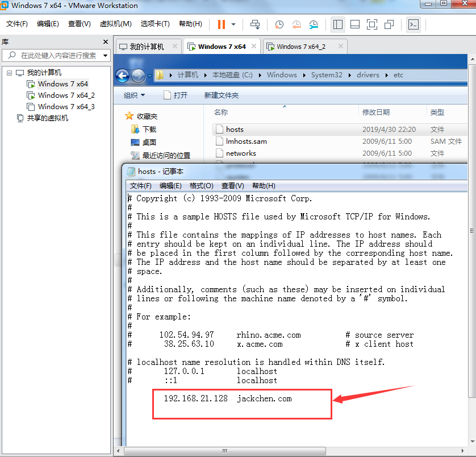Click drivers in the address breadcrumb
The width and height of the screenshot is (476, 457).
[368, 75]
